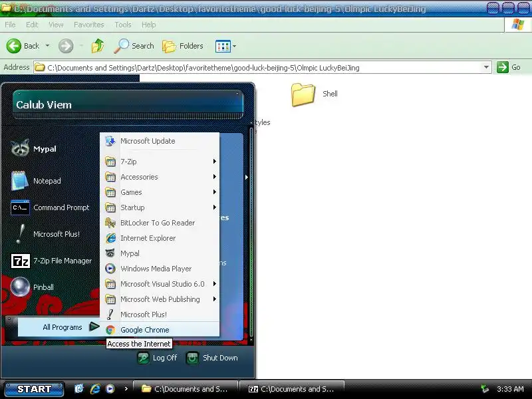Toggle the Folders pane button
Screen dimensions: 532x399
coord(183,46)
